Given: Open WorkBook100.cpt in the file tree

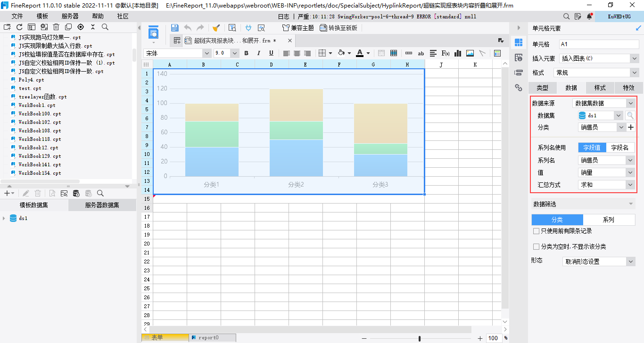Looking at the screenshot, I should click(40, 114).
